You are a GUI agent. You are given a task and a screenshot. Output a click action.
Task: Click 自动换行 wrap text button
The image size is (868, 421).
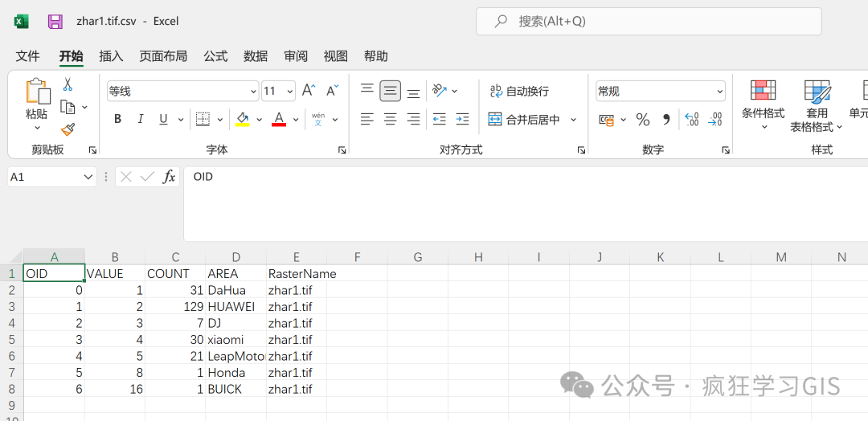tap(519, 92)
